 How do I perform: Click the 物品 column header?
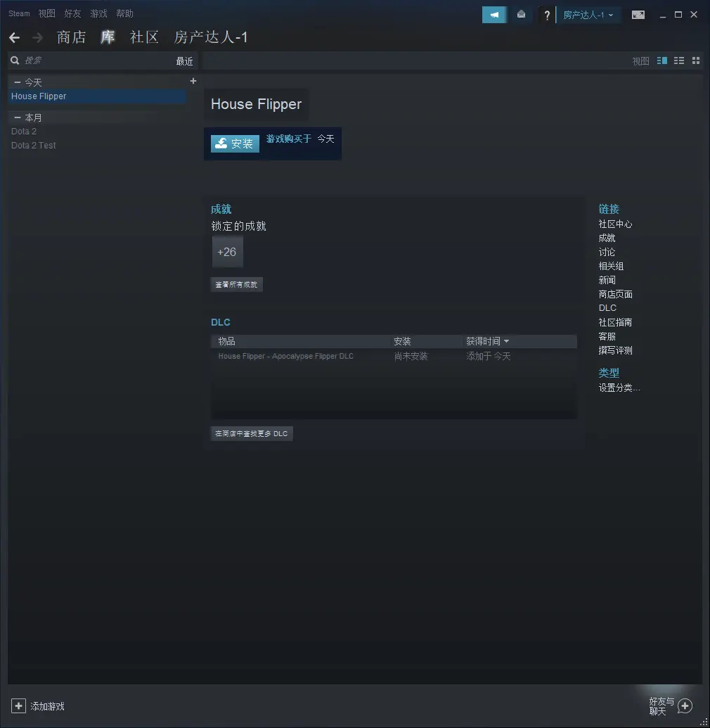point(226,341)
